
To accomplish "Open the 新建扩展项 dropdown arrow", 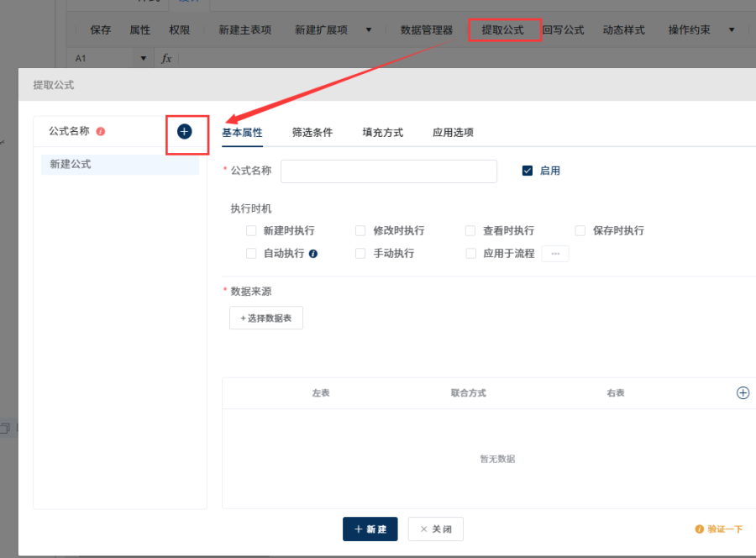I will pos(369,30).
